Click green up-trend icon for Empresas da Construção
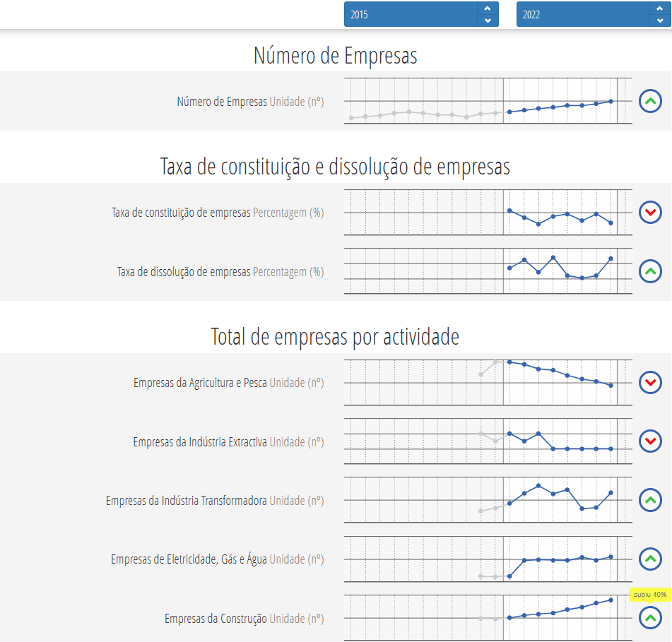Screen dimensions: 672x642 point(650,618)
